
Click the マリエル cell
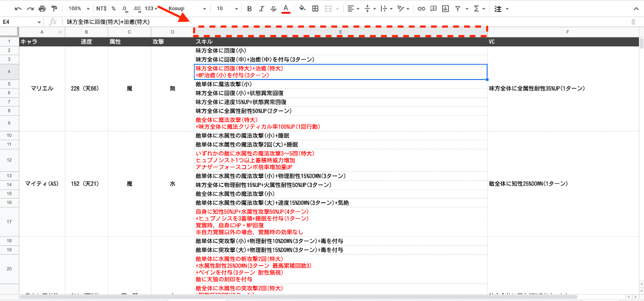pyautogui.click(x=42, y=89)
